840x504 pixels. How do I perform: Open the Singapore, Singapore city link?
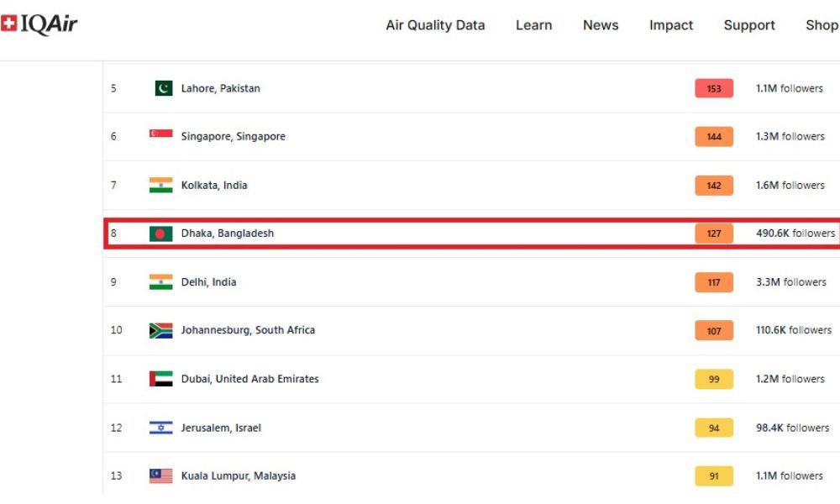point(233,137)
